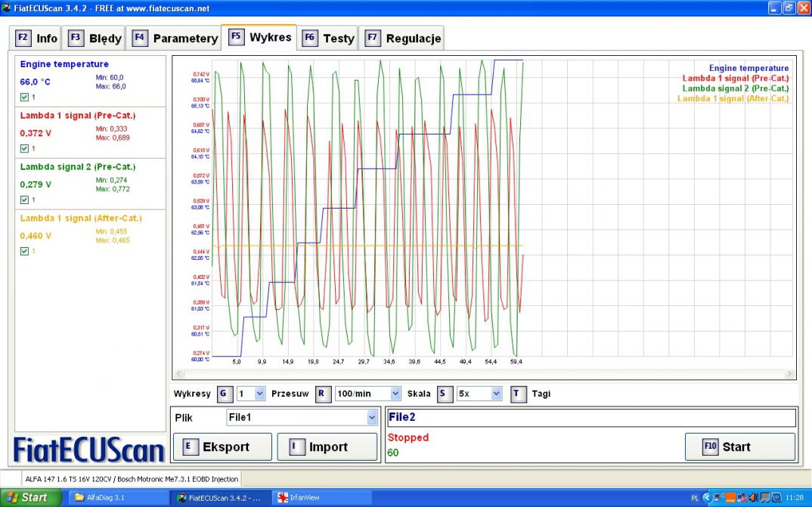Toggle Lambda 1 signal (After-Cat.) checkbox

(x=24, y=251)
